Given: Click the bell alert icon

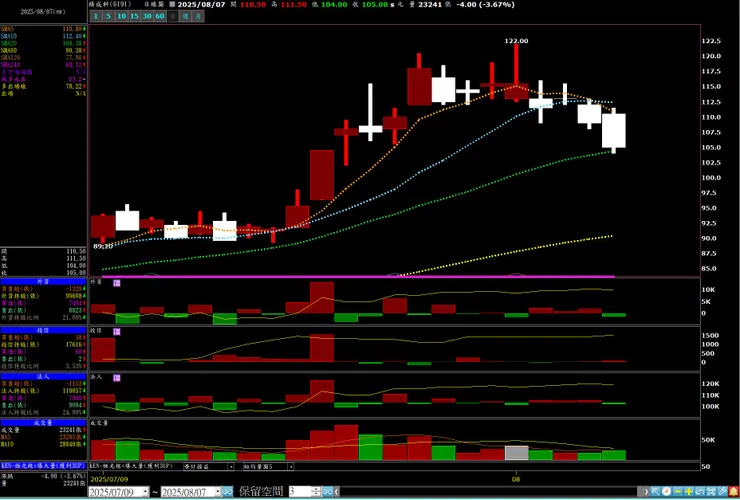Looking at the screenshot, I should point(733,491).
